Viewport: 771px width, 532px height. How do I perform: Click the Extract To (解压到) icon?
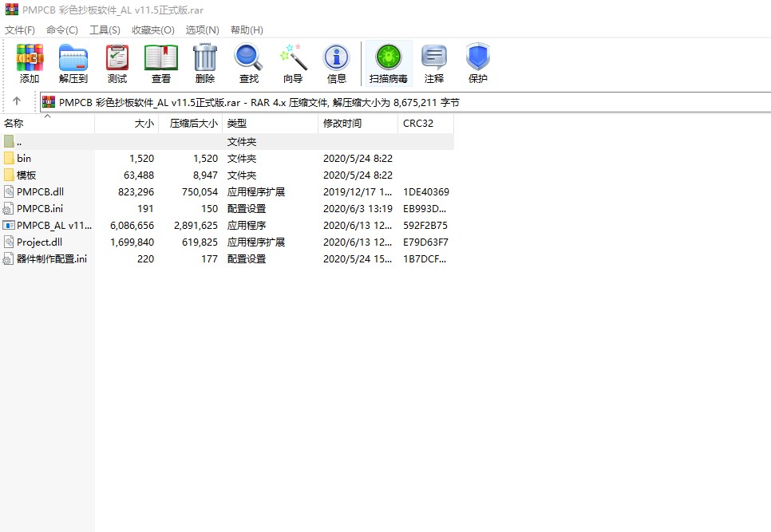[73, 58]
